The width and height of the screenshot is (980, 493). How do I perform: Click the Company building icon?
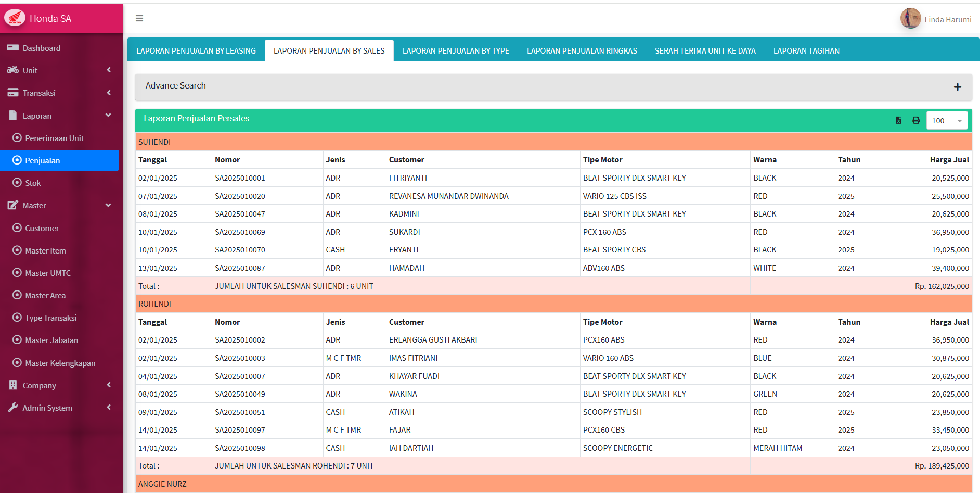point(13,385)
